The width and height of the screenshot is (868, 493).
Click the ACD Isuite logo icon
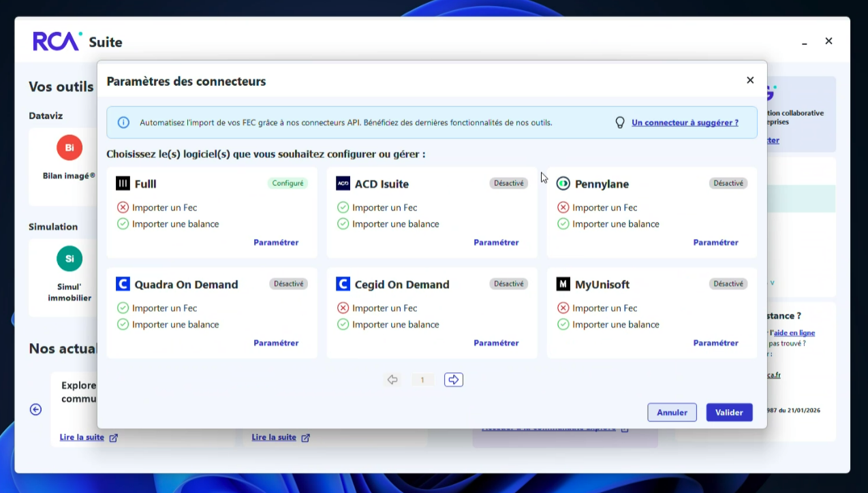[343, 183]
